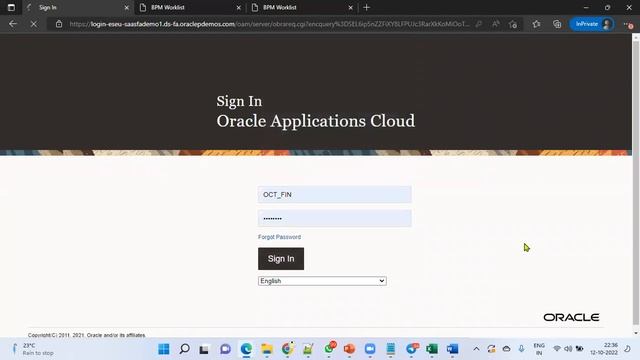
Task: Open PowerPoint from the taskbar
Action: (349, 349)
